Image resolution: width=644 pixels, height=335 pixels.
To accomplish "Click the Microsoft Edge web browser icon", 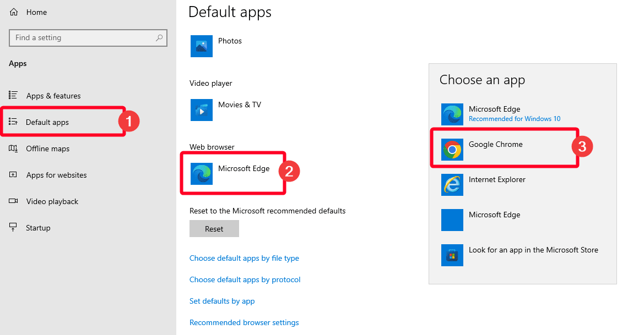I will tap(201, 169).
